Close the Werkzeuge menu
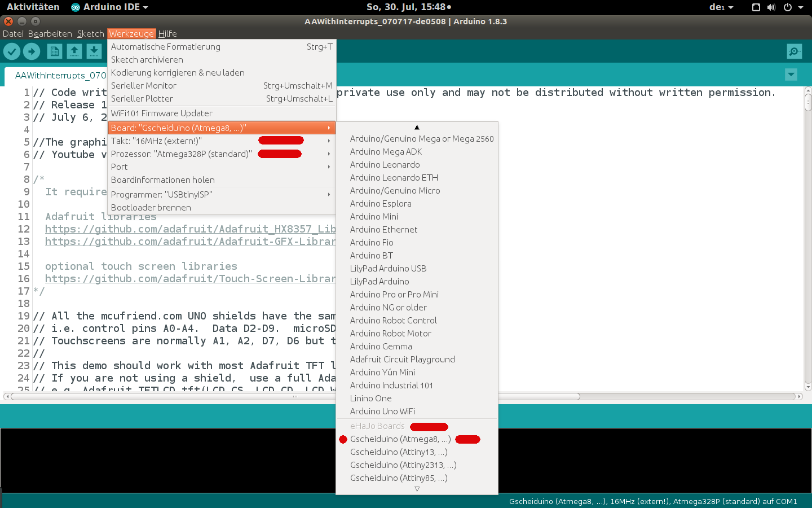The width and height of the screenshot is (812, 508). coord(131,33)
